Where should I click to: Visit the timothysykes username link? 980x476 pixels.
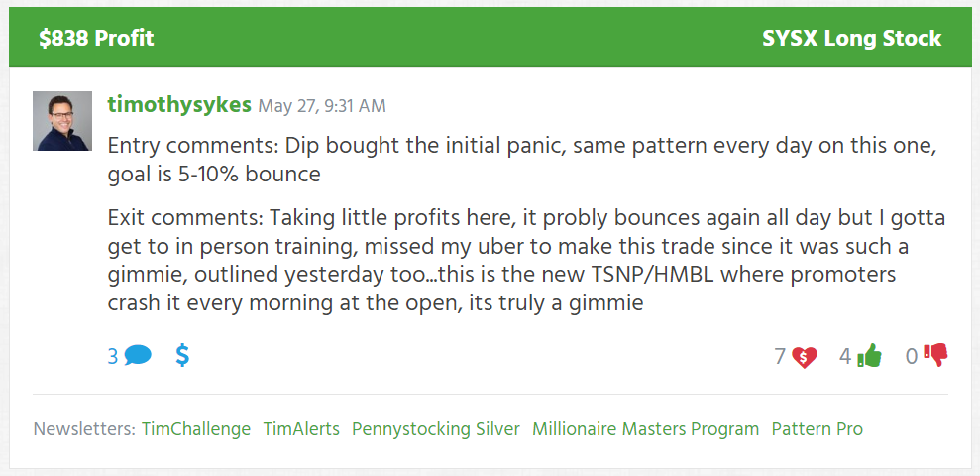click(179, 104)
